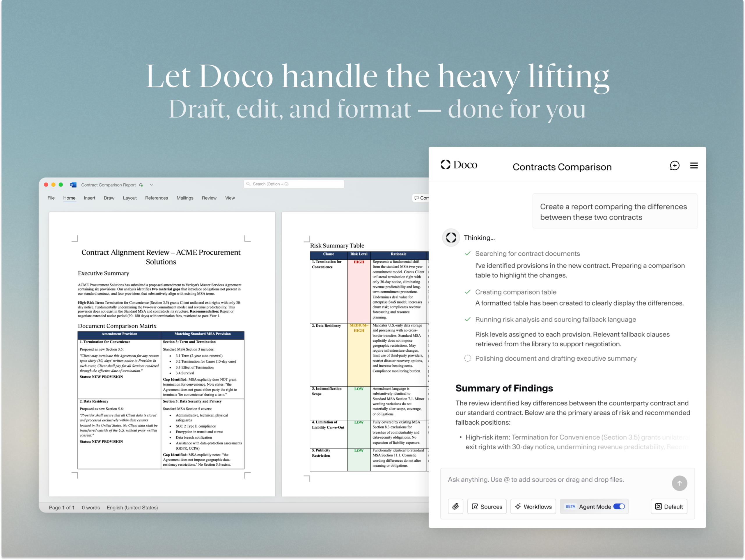The height and width of the screenshot is (560, 745).
Task: Click the send arrow button
Action: [x=679, y=483]
